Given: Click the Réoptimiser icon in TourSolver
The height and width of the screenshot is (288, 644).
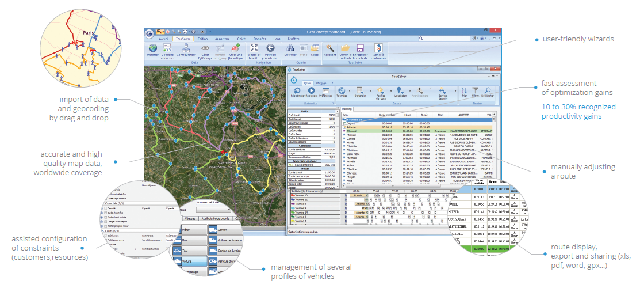Looking at the screenshot, I should pyautogui.click(x=296, y=91).
